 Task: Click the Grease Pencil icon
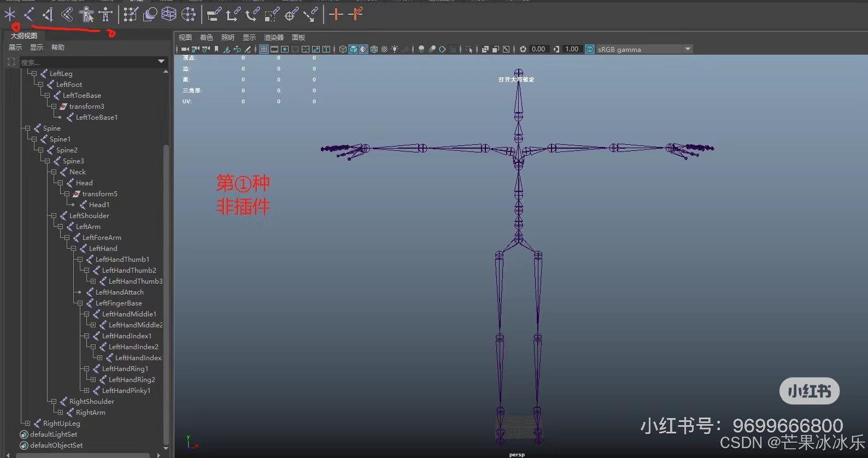[247, 49]
